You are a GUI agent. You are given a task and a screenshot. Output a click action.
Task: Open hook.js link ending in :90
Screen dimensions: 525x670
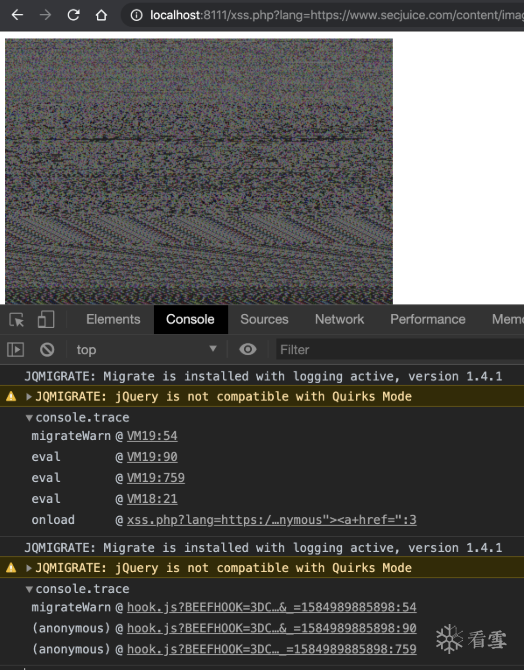pyautogui.click(x=272, y=629)
